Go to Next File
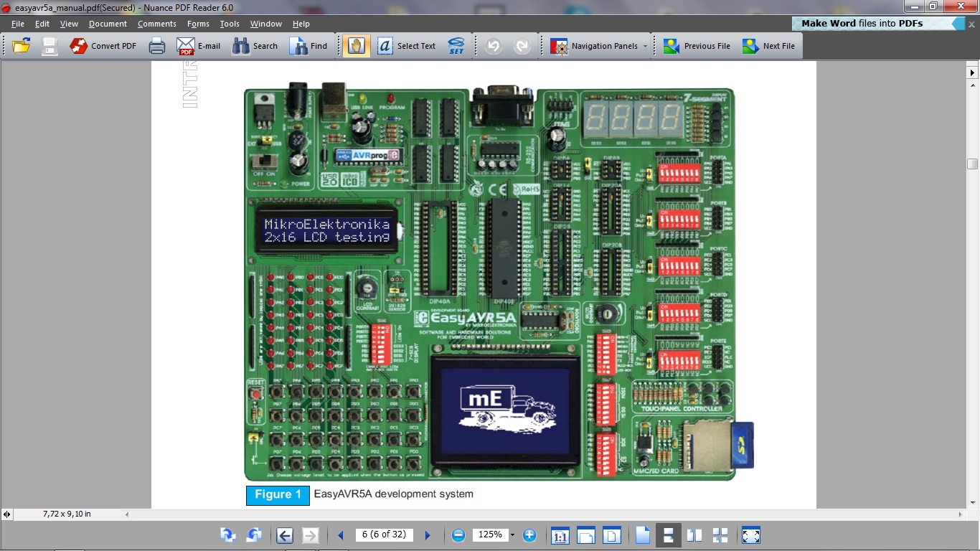The image size is (980, 551). [769, 46]
